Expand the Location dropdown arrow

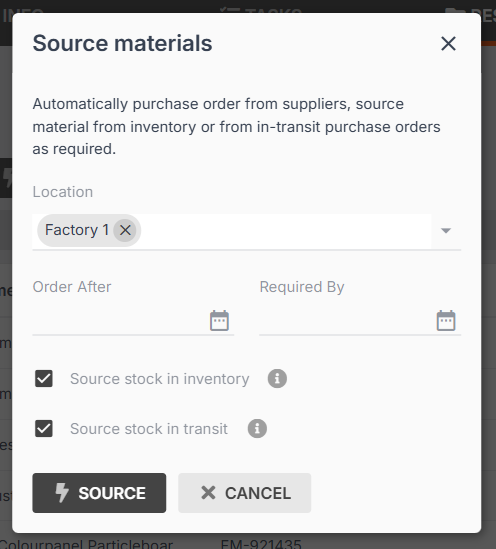[446, 231]
